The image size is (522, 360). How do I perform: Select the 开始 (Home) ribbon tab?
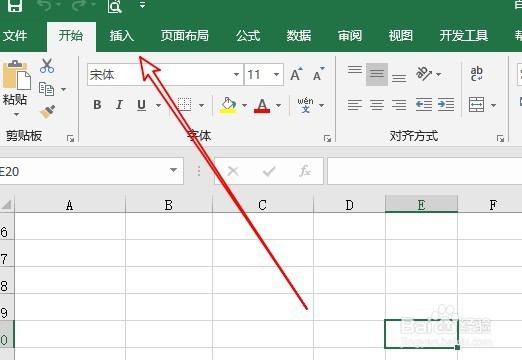tap(71, 36)
